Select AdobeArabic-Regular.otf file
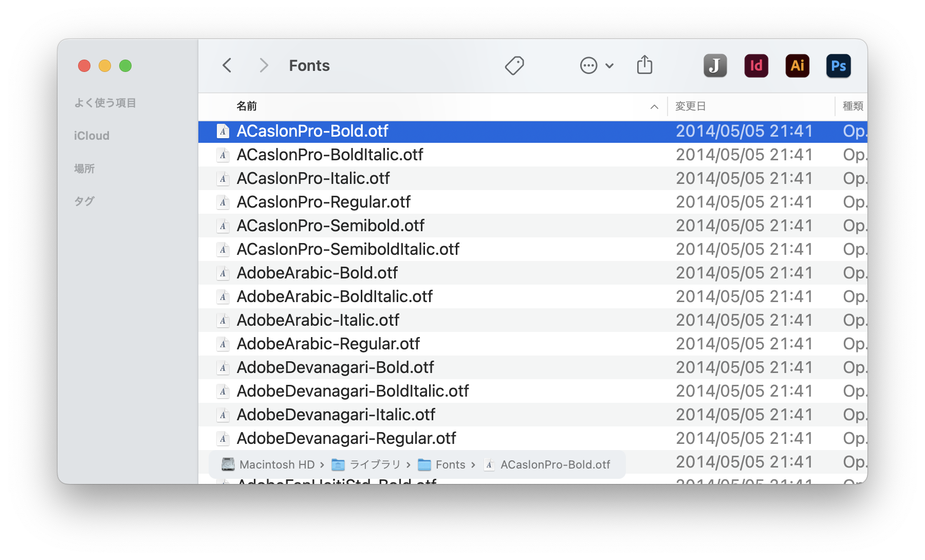This screenshot has height=560, width=925. [328, 344]
